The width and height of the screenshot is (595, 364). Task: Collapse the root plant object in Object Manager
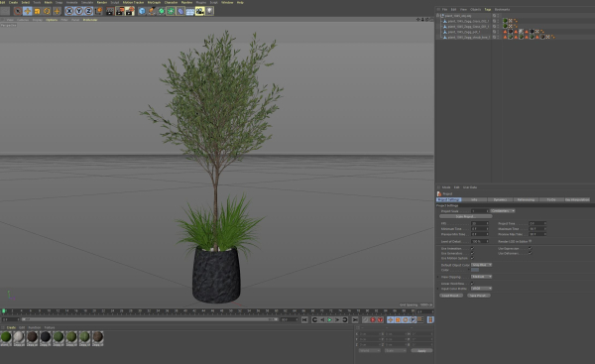click(x=438, y=16)
